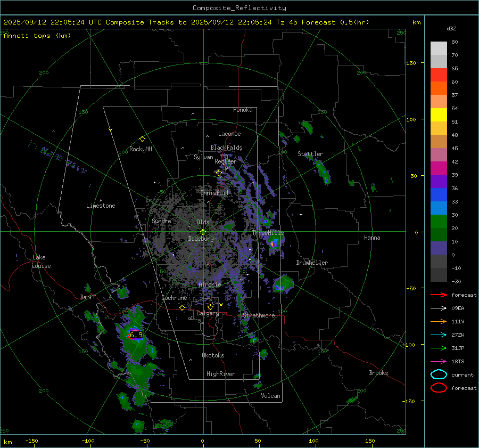The image size is (479, 448).
Task: Click the RedDeer city label
Action: tap(226, 161)
